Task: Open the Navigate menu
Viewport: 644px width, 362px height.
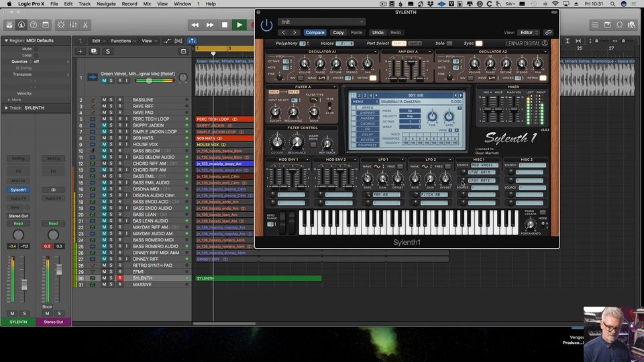Action: (x=106, y=4)
